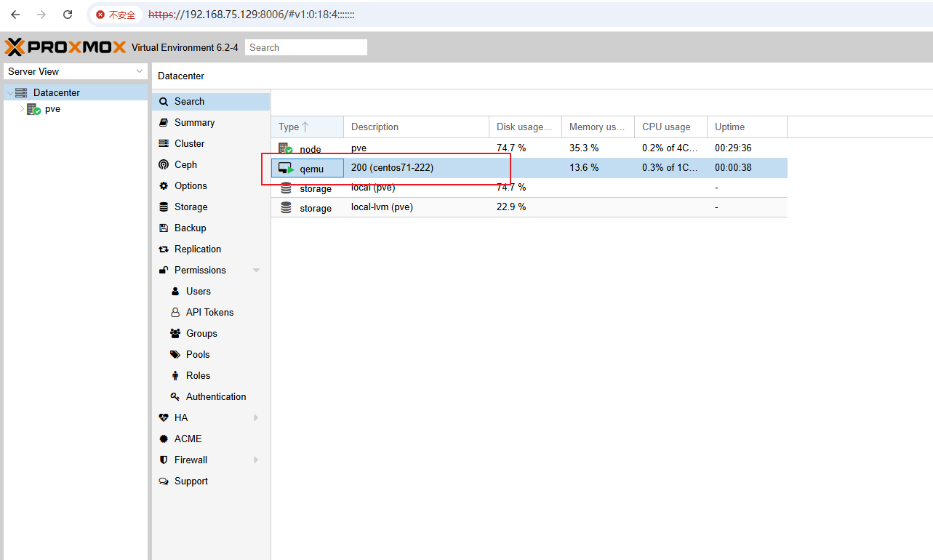Collapse the Permissions menu section
The width and height of the screenshot is (933, 560).
[x=256, y=271]
